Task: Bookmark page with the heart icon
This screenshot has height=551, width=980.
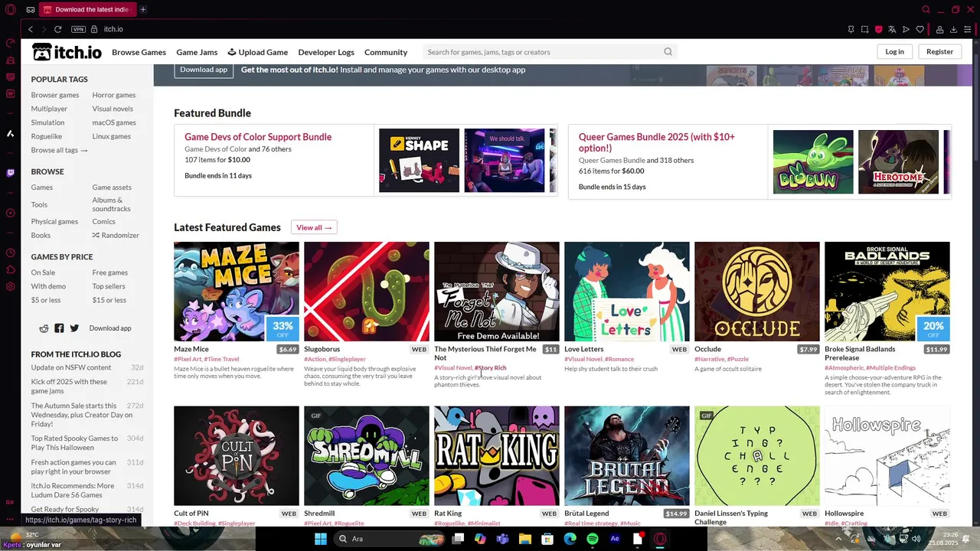Action: coord(920,29)
